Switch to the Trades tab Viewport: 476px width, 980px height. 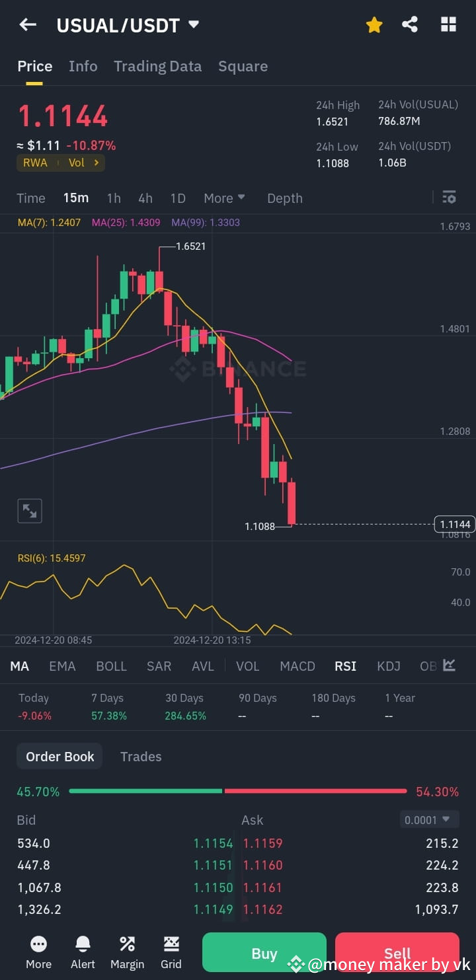click(x=141, y=757)
